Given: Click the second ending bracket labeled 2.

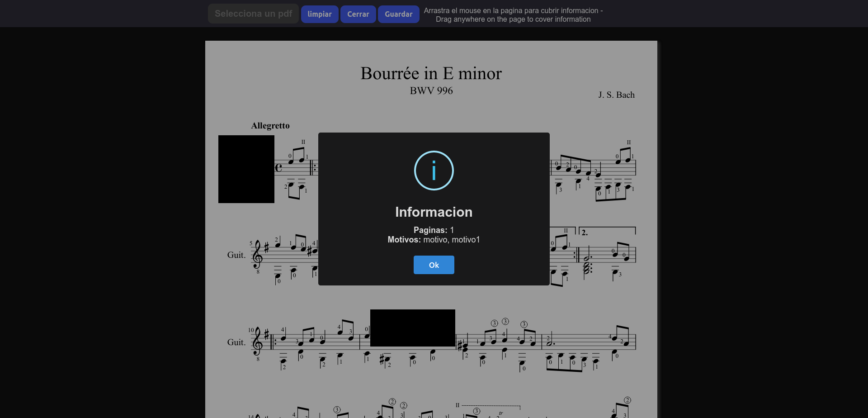Looking at the screenshot, I should pos(607,231).
